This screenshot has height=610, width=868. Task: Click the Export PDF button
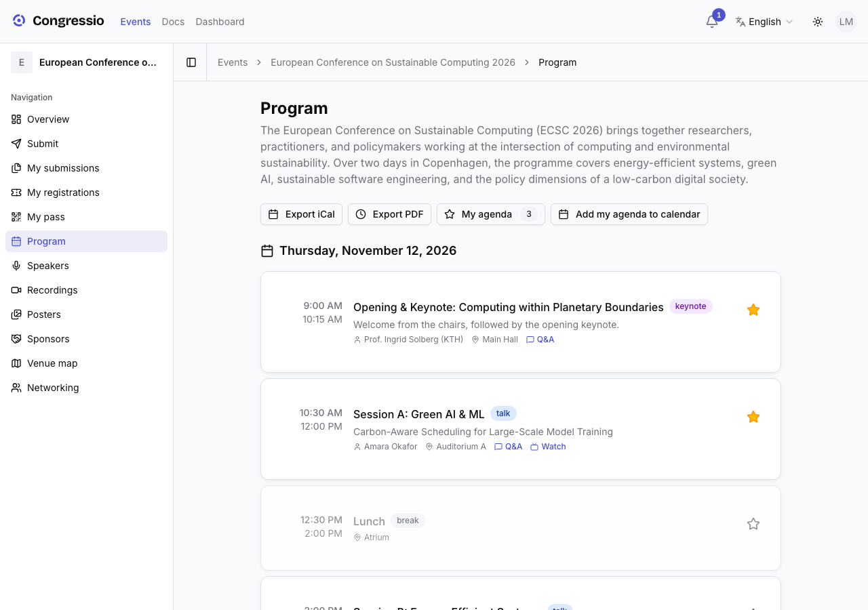pos(389,214)
